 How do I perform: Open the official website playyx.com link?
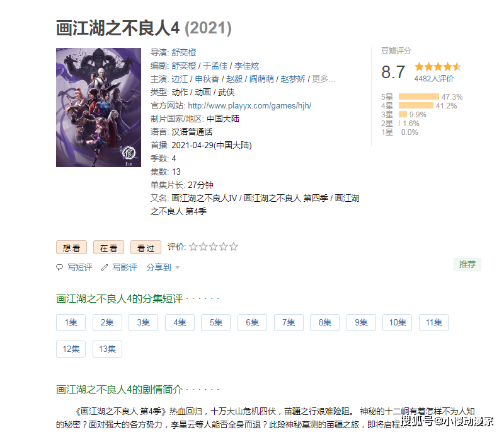(x=249, y=105)
